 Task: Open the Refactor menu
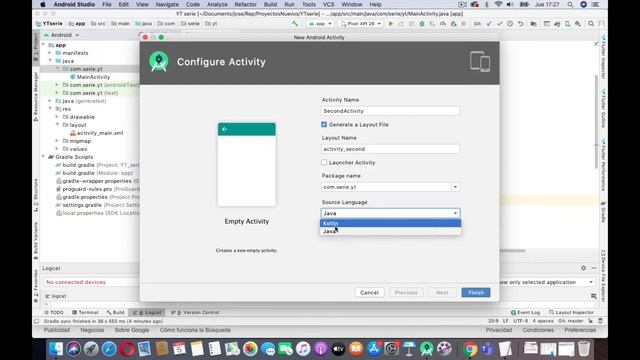245,4
